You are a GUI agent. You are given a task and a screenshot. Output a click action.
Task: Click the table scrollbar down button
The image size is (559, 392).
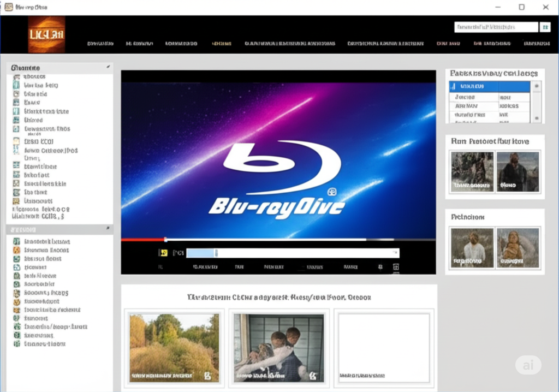pyautogui.click(x=536, y=118)
